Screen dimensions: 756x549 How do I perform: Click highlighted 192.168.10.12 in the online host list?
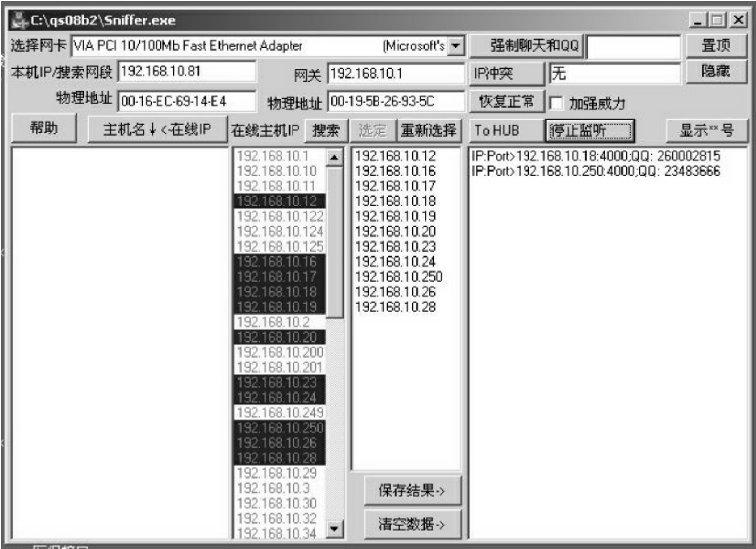(x=280, y=201)
